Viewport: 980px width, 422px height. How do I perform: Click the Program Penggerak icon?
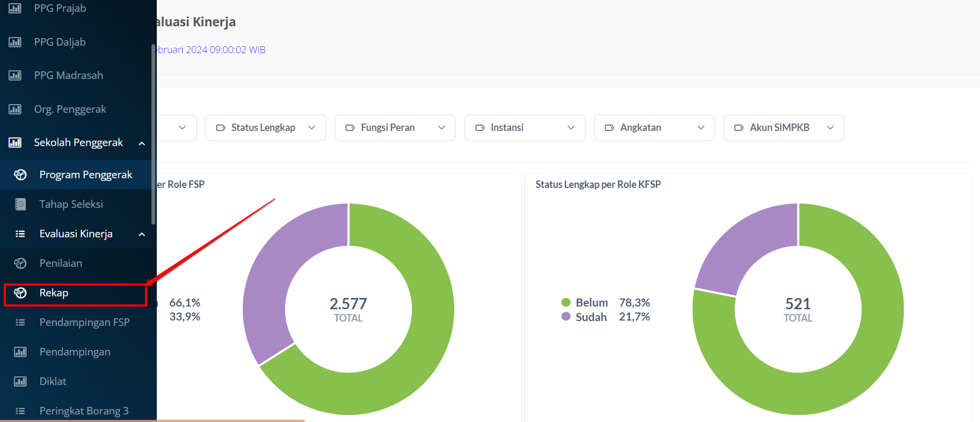click(20, 174)
